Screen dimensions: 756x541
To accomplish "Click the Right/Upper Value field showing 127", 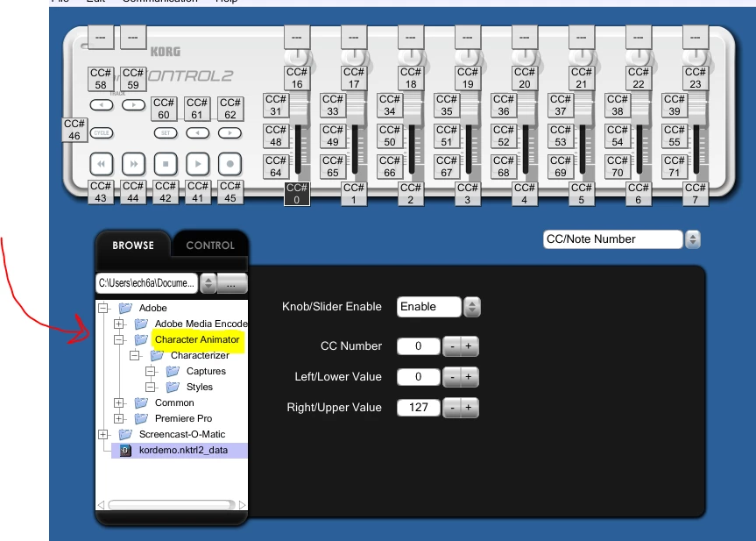I will pyautogui.click(x=419, y=408).
